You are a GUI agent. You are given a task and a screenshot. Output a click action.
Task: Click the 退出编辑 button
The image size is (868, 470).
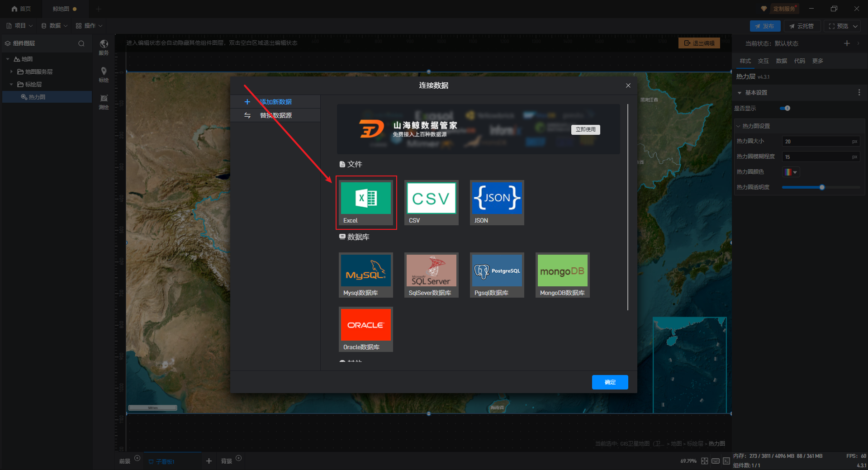click(x=699, y=43)
